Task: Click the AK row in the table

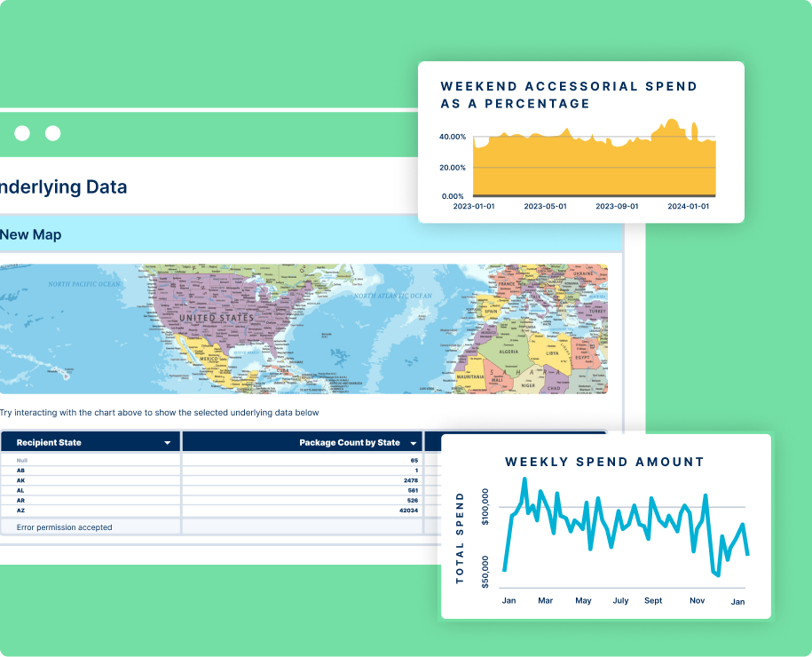Action: coord(211,480)
